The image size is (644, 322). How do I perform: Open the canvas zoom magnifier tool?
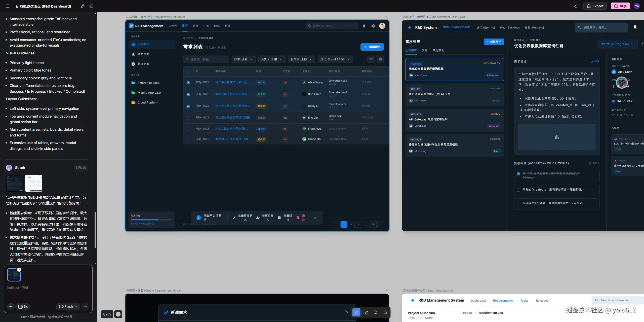tap(376, 312)
